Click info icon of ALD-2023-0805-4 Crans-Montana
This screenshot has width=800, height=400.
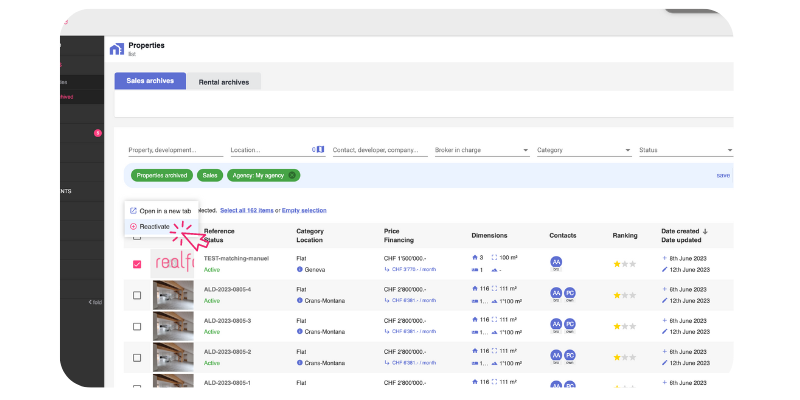(299, 301)
